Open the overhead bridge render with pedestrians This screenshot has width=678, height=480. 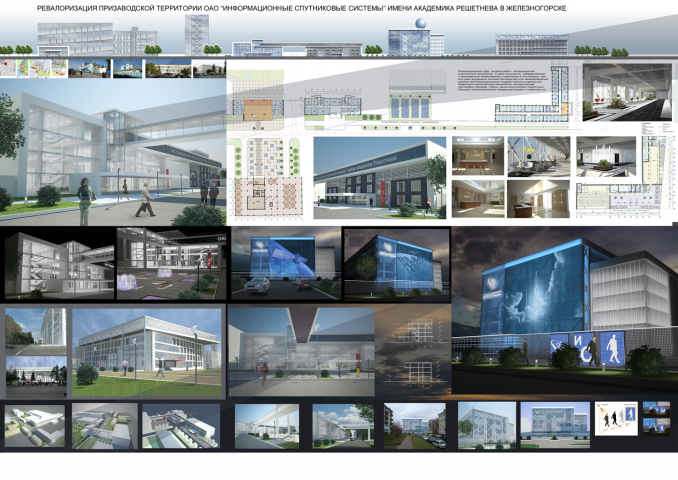coord(301,351)
